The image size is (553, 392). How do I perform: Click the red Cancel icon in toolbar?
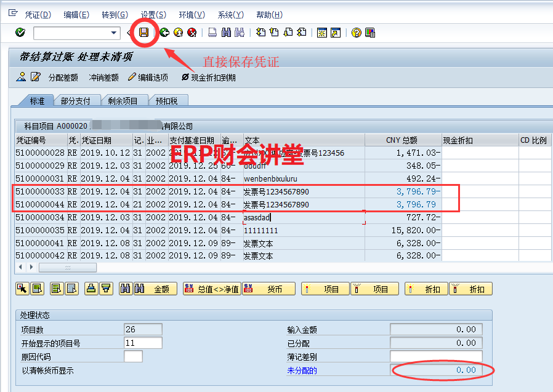click(x=192, y=33)
